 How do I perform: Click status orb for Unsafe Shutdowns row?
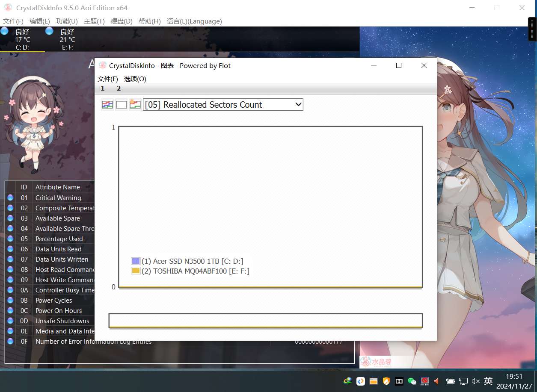coord(10,321)
